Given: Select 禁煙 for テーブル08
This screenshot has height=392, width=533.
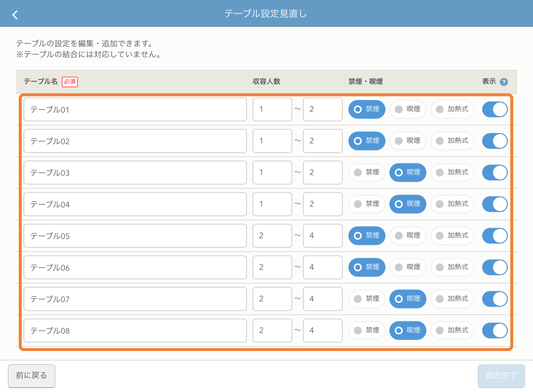Looking at the screenshot, I should (x=367, y=330).
